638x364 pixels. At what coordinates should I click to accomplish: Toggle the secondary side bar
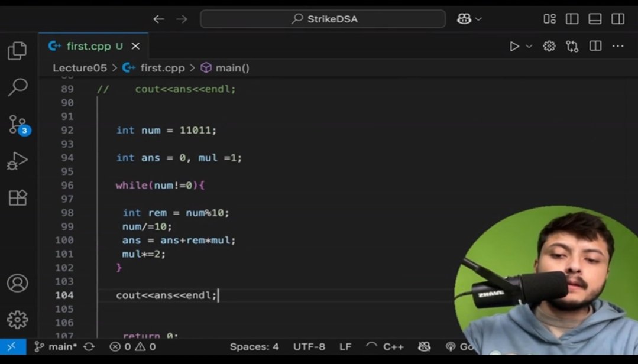click(618, 19)
